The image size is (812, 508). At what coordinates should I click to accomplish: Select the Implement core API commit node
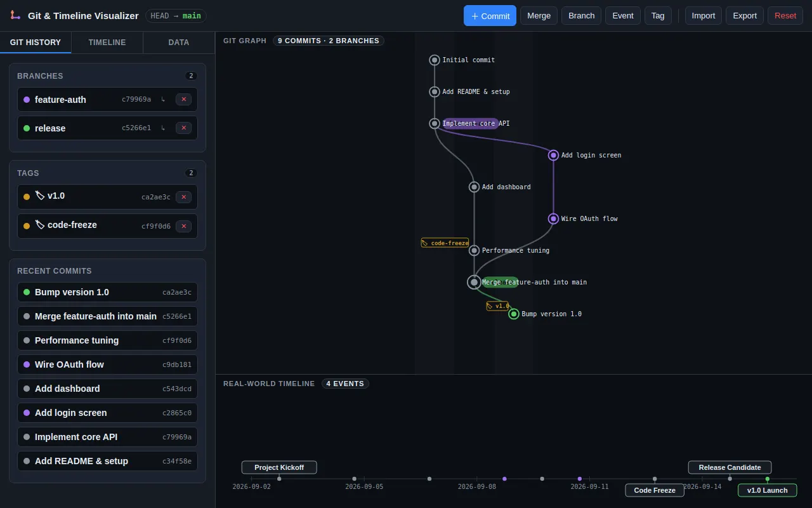[x=435, y=123]
